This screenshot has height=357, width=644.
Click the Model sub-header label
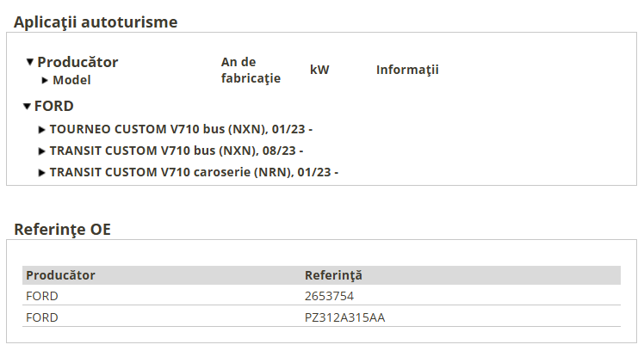[x=71, y=80]
